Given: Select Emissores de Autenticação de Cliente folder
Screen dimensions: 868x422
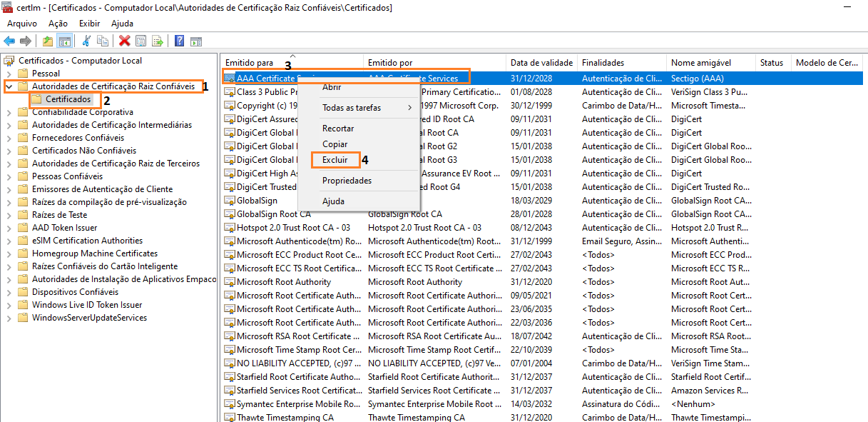Looking at the screenshot, I should point(102,189).
